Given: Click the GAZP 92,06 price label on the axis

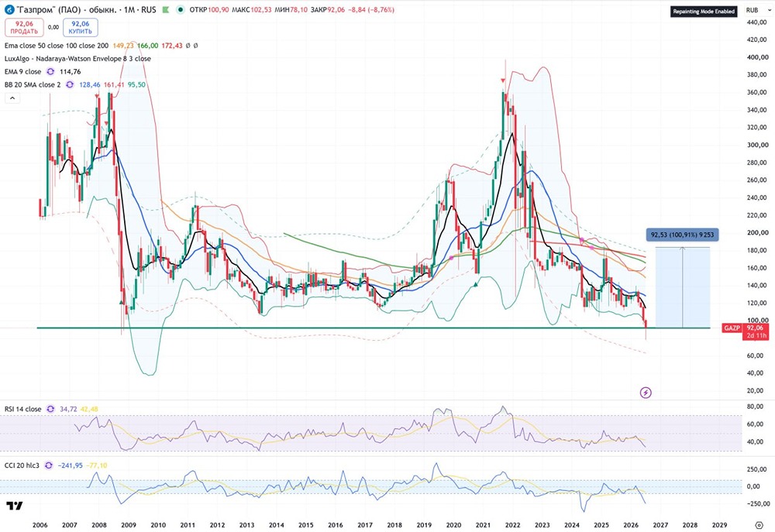Looking at the screenshot, I should (746, 331).
